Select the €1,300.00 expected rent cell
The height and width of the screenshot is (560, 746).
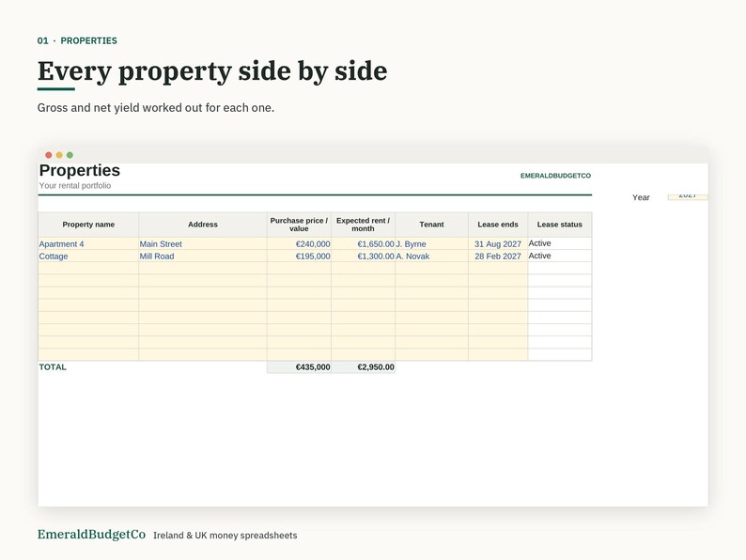click(363, 256)
